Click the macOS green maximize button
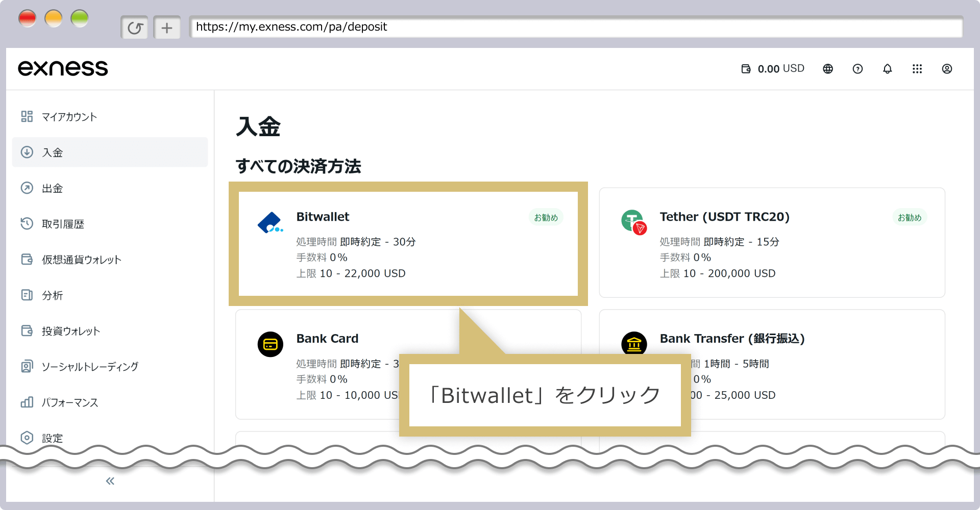Screen dimensions: 980x510 point(79,18)
